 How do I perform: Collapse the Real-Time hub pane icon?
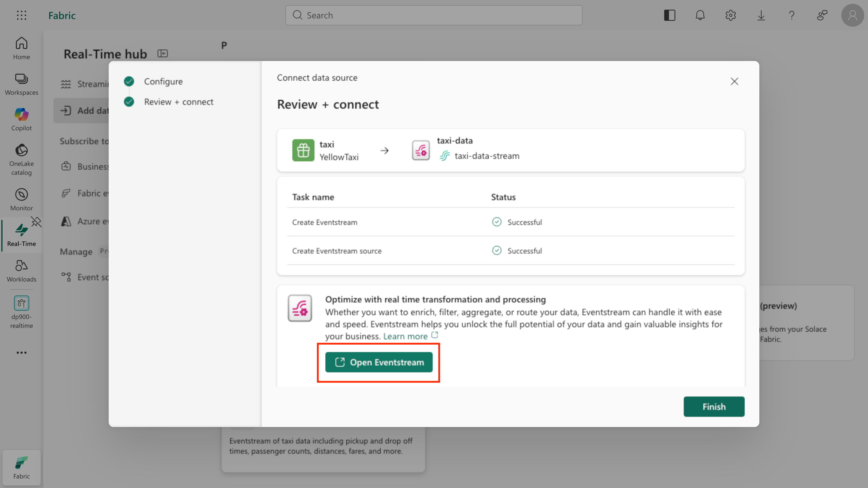click(163, 53)
